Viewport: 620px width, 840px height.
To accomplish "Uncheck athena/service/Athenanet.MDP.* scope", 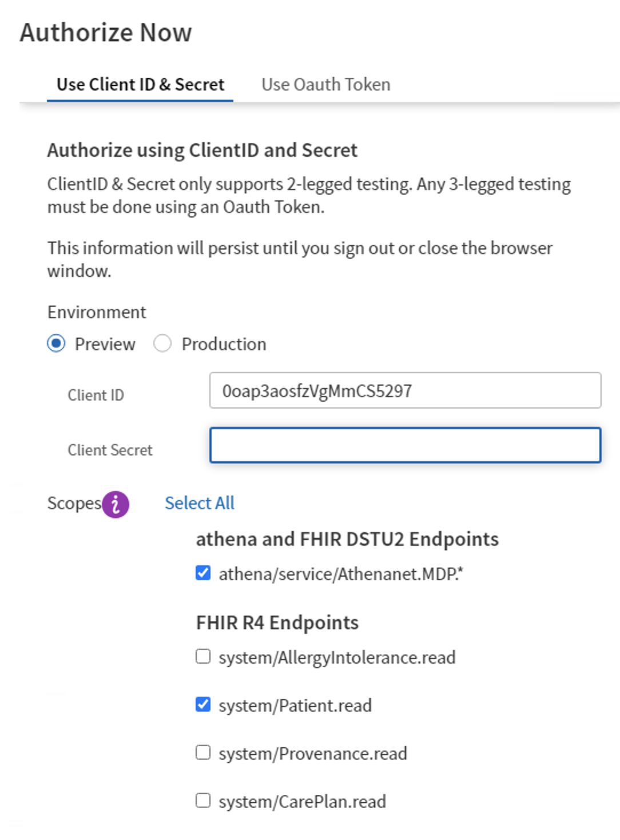I will tap(203, 573).
